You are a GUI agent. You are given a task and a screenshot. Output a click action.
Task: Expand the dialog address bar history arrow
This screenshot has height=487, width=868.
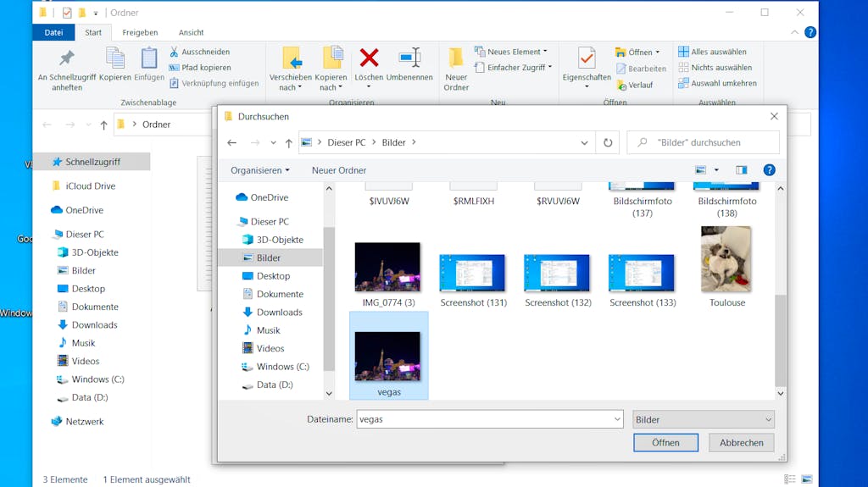click(584, 143)
